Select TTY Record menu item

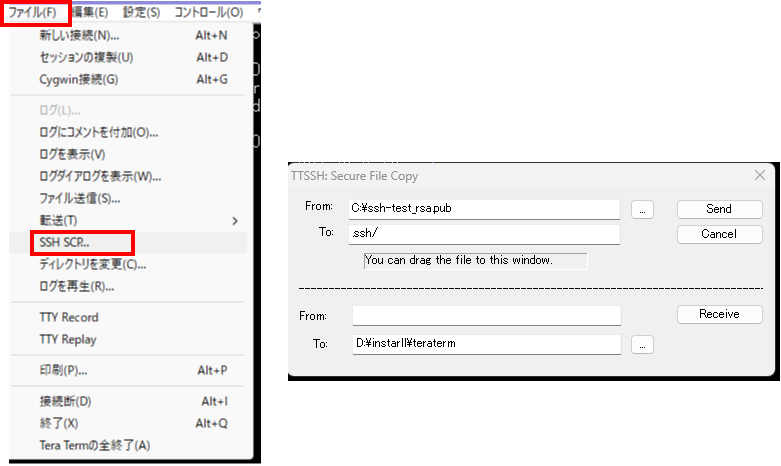click(69, 317)
